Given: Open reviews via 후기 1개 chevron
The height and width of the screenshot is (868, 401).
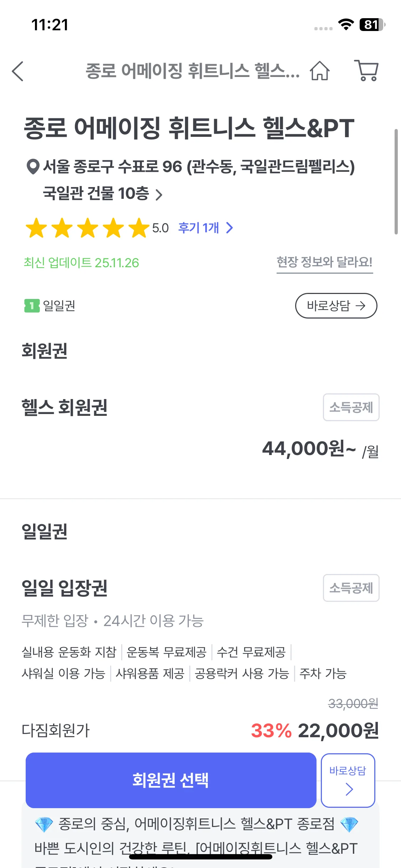Looking at the screenshot, I should click(x=230, y=228).
